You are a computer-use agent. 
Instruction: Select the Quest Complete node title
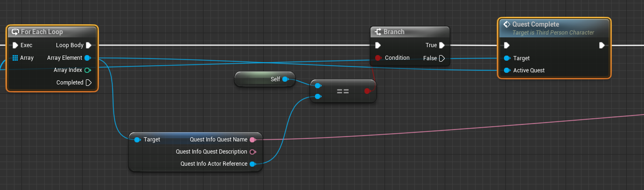pyautogui.click(x=536, y=24)
